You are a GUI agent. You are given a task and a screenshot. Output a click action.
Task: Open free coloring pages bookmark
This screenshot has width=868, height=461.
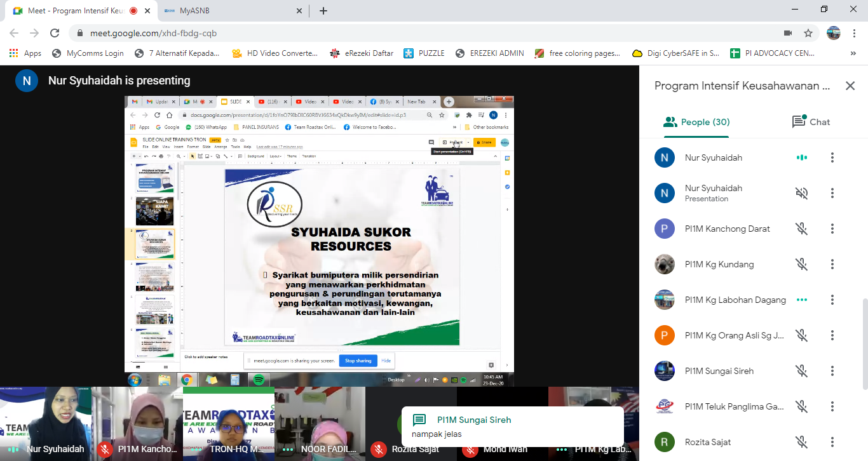pyautogui.click(x=578, y=53)
